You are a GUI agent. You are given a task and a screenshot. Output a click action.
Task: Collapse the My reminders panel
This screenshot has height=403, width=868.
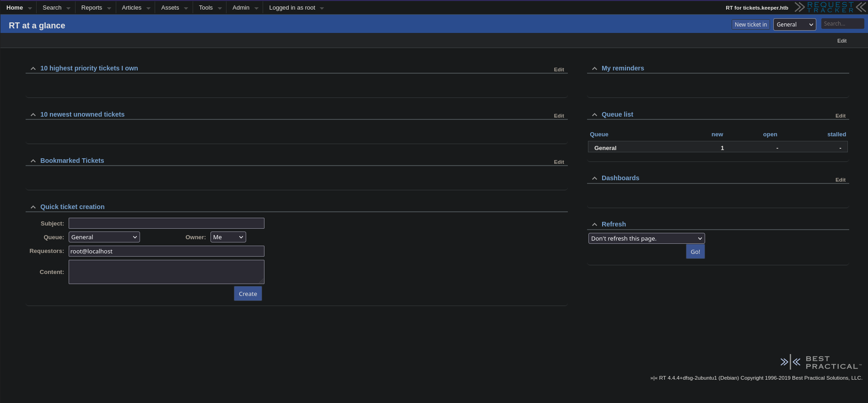594,69
